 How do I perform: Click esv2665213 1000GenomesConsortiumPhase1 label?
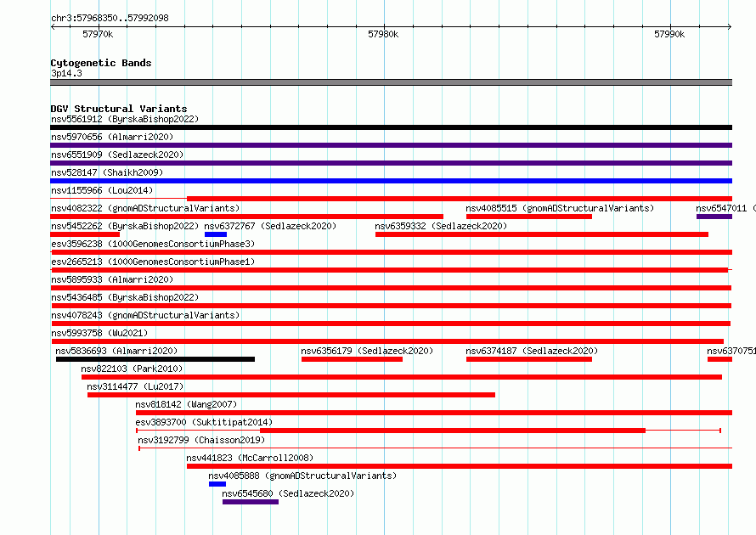153,262
